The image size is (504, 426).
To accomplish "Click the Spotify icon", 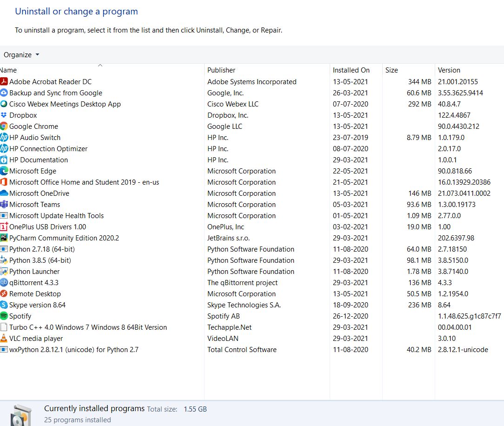I will 4,316.
